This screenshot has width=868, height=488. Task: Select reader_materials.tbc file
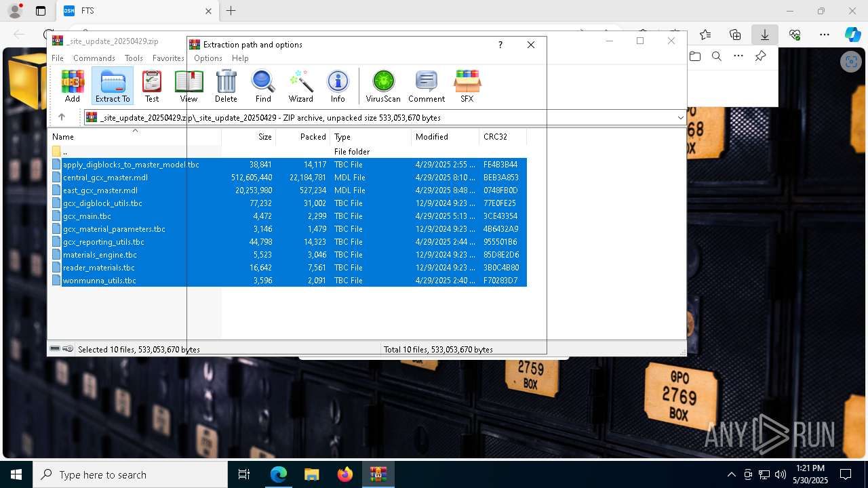[289, 268]
